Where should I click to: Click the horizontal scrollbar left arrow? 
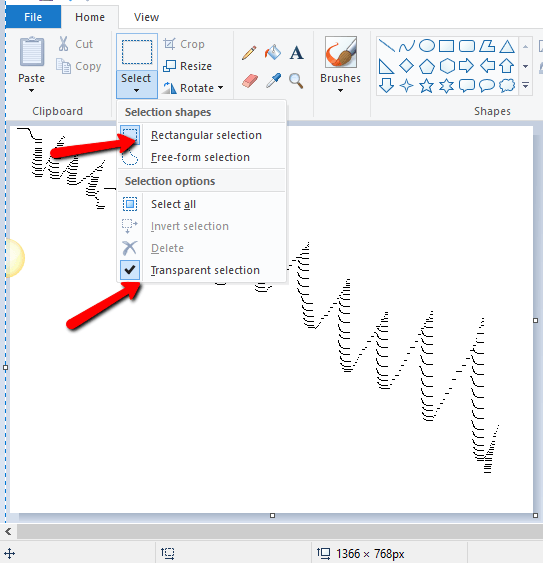pyautogui.click(x=8, y=531)
